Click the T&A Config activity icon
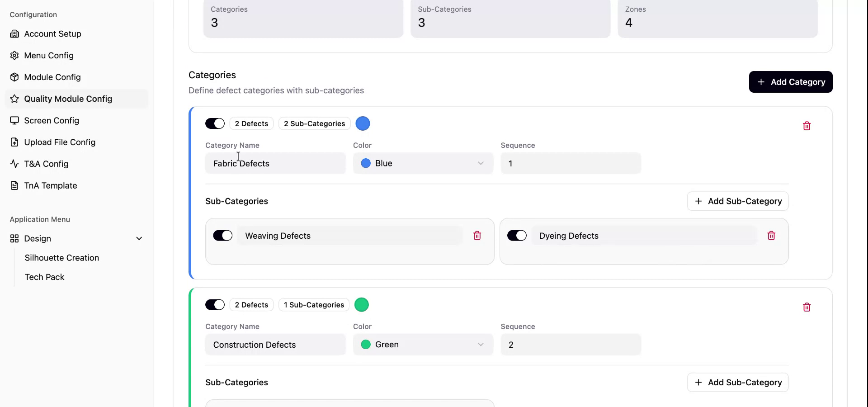Screen dimensions: 868x407 pos(14,164)
